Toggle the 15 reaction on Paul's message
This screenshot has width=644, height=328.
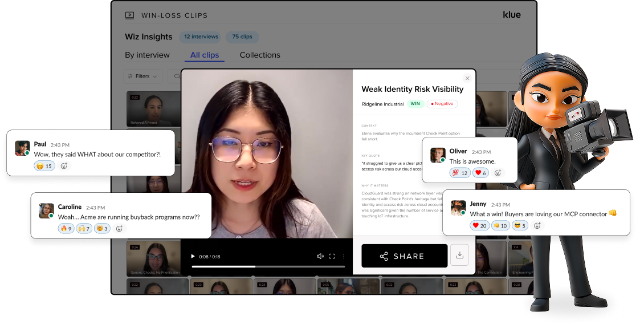[x=44, y=166]
